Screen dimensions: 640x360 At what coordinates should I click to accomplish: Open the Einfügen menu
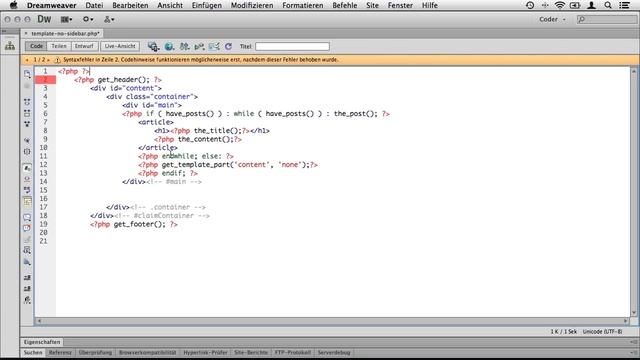click(207, 5)
